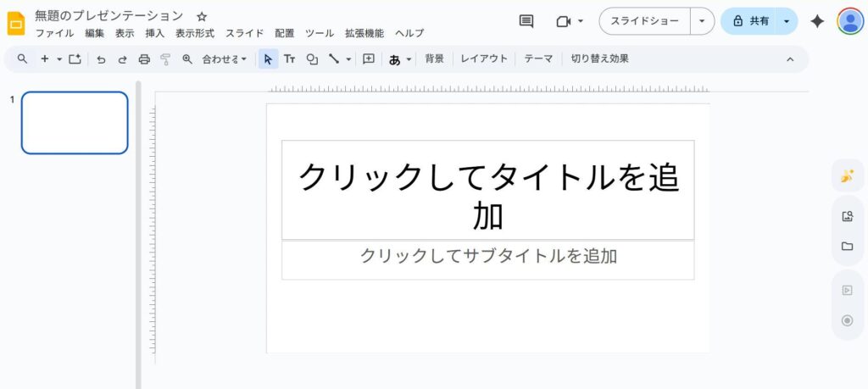The width and height of the screenshot is (868, 389).
Task: Open the 合わせる zoom level dropdown
Action: point(224,58)
